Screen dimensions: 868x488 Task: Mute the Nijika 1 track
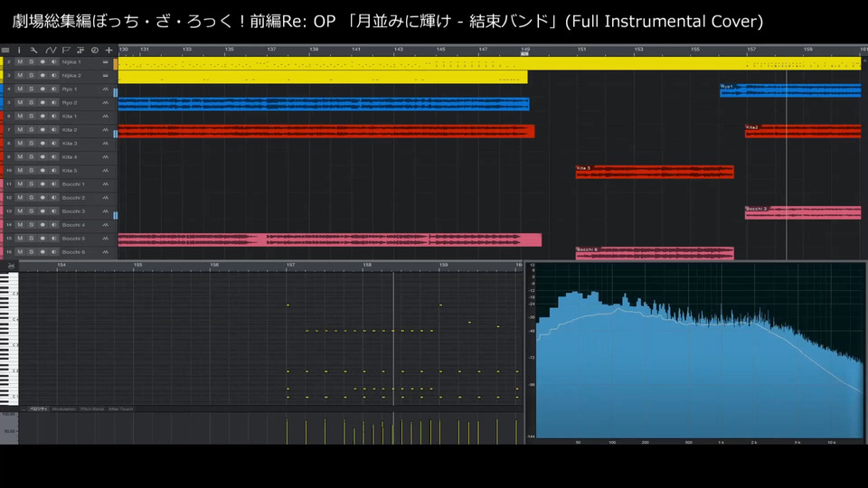20,62
